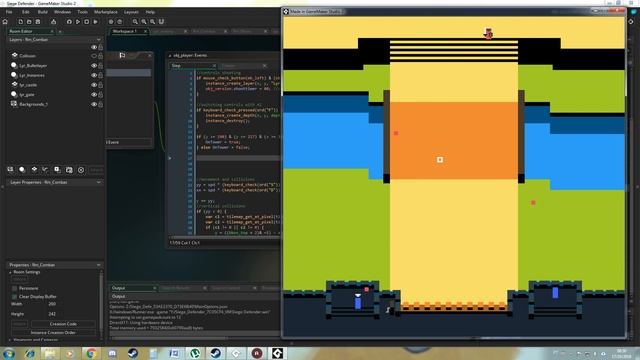Add new path layer icon
The width and height of the screenshot is (640, 360).
pyautogui.click(x=45, y=169)
